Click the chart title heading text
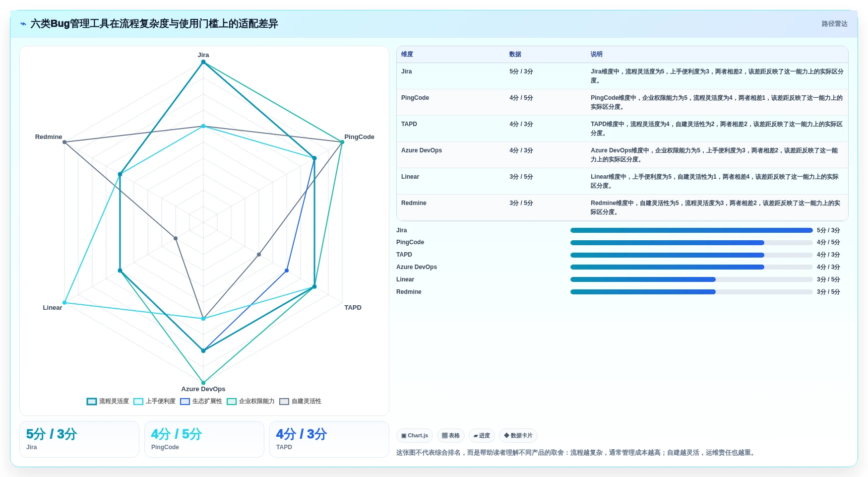 click(154, 24)
